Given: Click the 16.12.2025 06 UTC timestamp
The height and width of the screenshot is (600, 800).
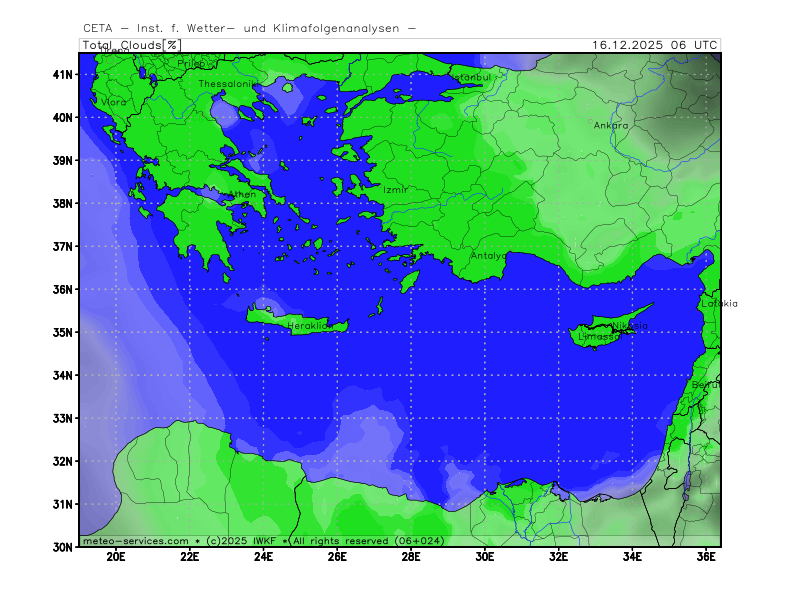Looking at the screenshot, I should [654, 45].
